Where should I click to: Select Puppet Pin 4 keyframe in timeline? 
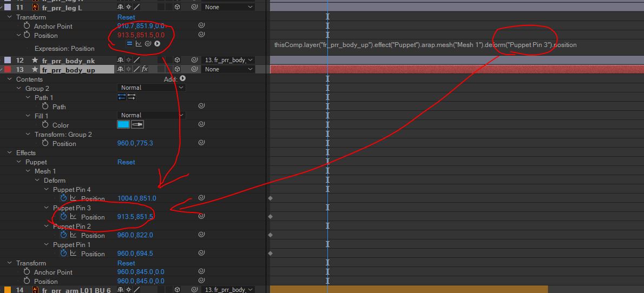point(270,198)
